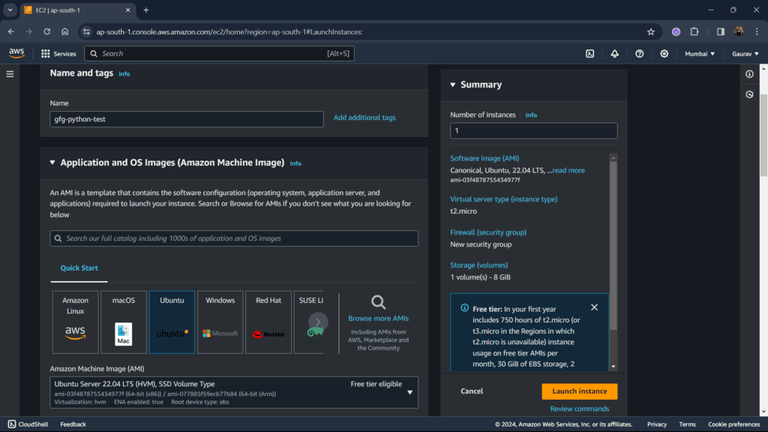768x432 pixels.
Task: Click Virtual server type summary link
Action: [504, 199]
